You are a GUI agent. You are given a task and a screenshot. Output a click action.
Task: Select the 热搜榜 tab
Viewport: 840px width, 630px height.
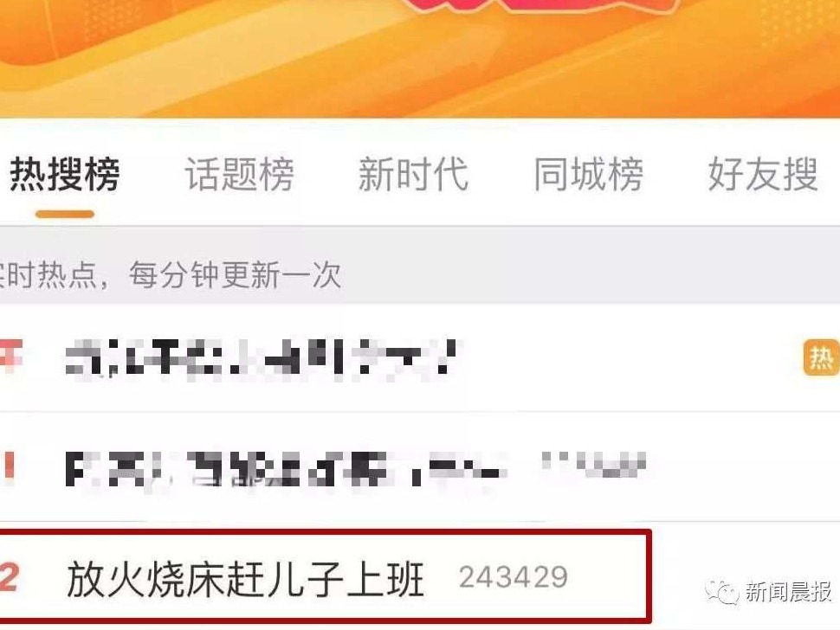point(65,174)
